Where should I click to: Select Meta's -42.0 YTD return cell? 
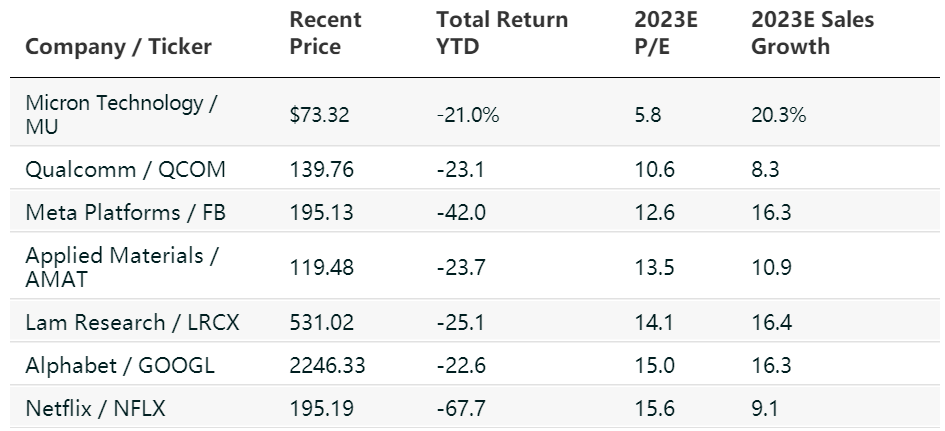pos(461,212)
